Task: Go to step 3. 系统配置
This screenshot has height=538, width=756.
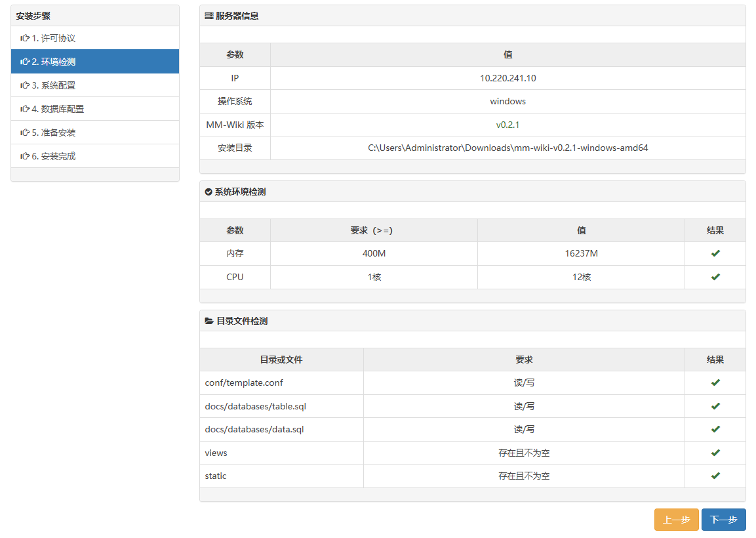Action: click(53, 85)
